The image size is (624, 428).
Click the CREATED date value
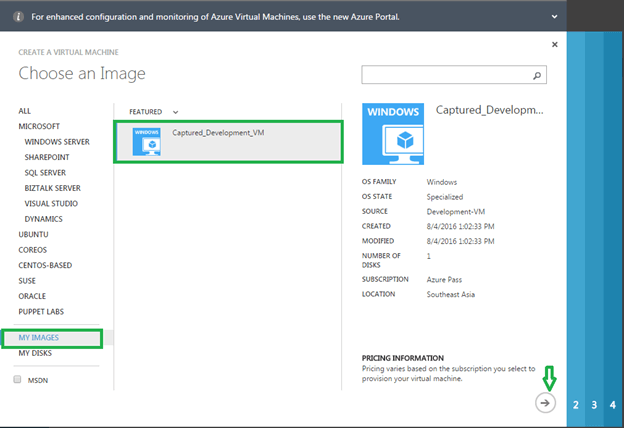460,227
